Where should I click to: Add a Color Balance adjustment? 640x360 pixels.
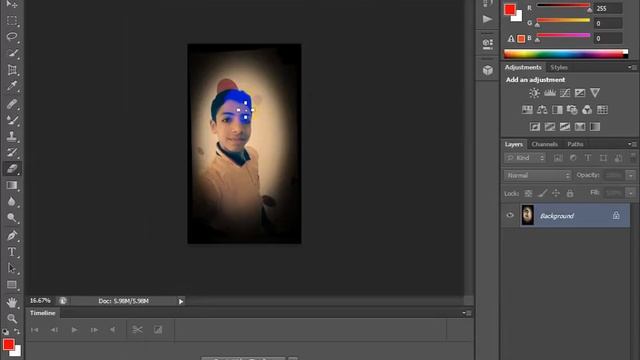click(x=542, y=109)
